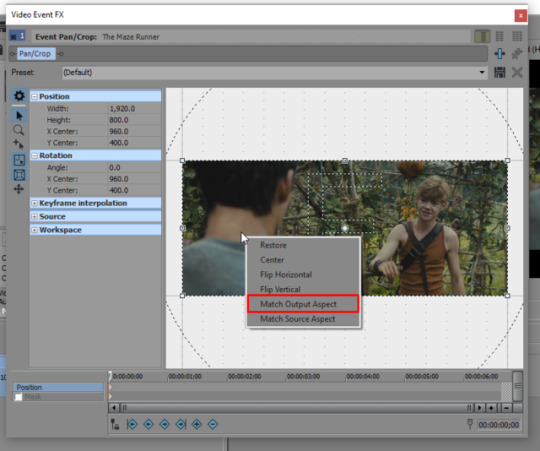Click Create Keyframe plus diamond

pyautogui.click(x=197, y=424)
